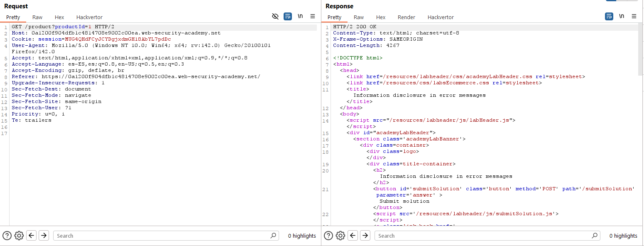Image resolution: width=644 pixels, height=246 pixels.
Task: Go to next match in Response search
Action: 365,236
